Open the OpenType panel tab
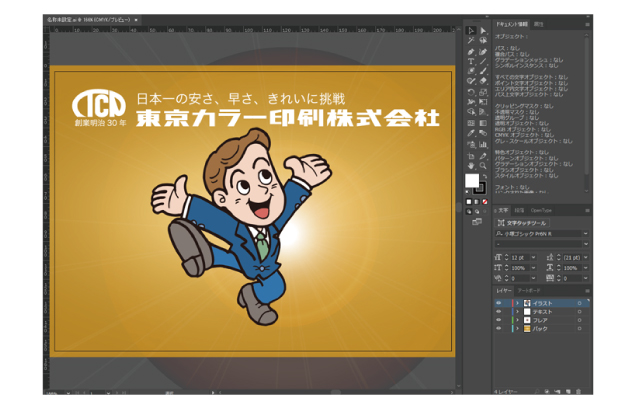 [541, 210]
